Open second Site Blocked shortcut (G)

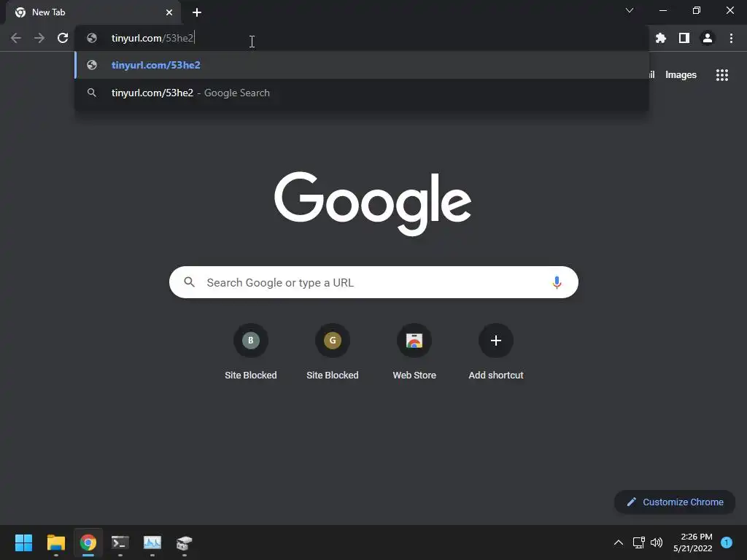click(333, 352)
